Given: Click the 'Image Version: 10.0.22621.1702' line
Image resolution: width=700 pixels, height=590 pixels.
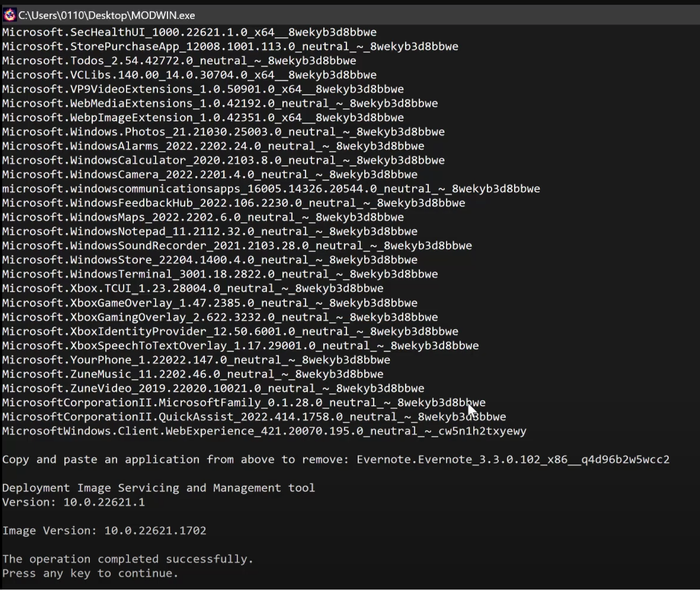Looking at the screenshot, I should point(104,531).
